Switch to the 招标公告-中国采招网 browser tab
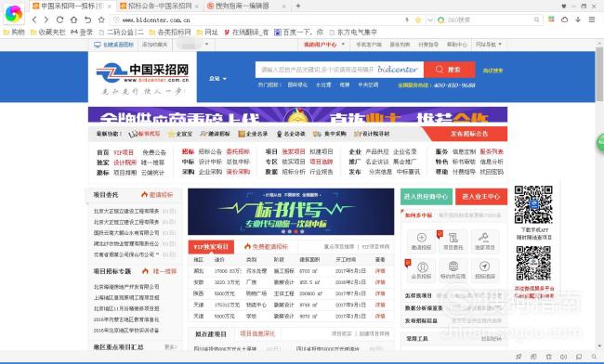This screenshot has height=364, width=604. tap(160, 6)
